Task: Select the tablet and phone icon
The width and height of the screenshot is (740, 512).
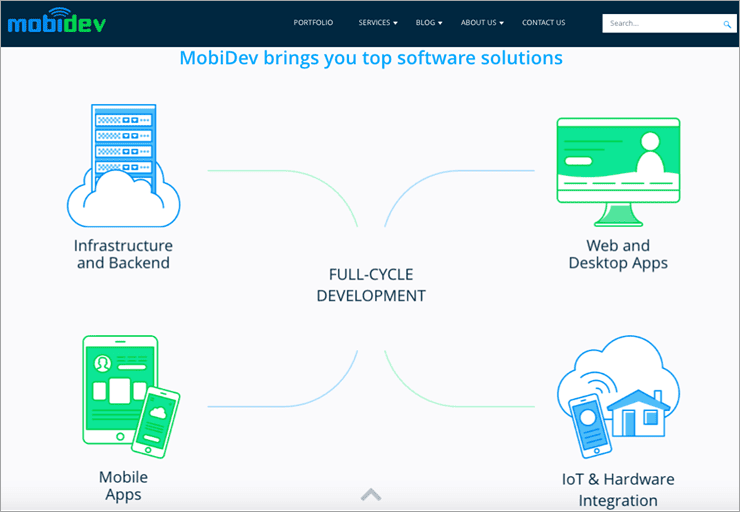Action: (x=131, y=397)
